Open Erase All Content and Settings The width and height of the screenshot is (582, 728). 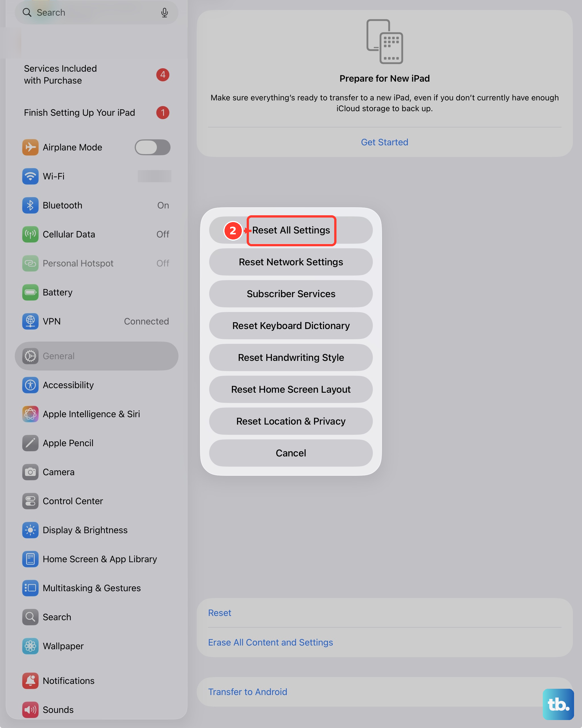point(271,642)
